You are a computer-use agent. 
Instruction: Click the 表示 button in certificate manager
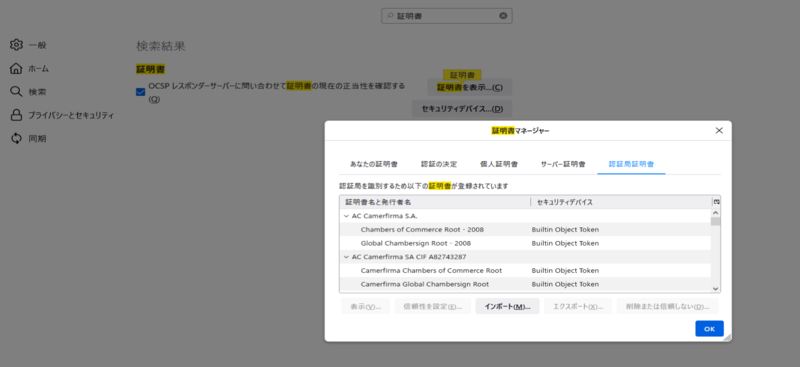pyautogui.click(x=366, y=307)
